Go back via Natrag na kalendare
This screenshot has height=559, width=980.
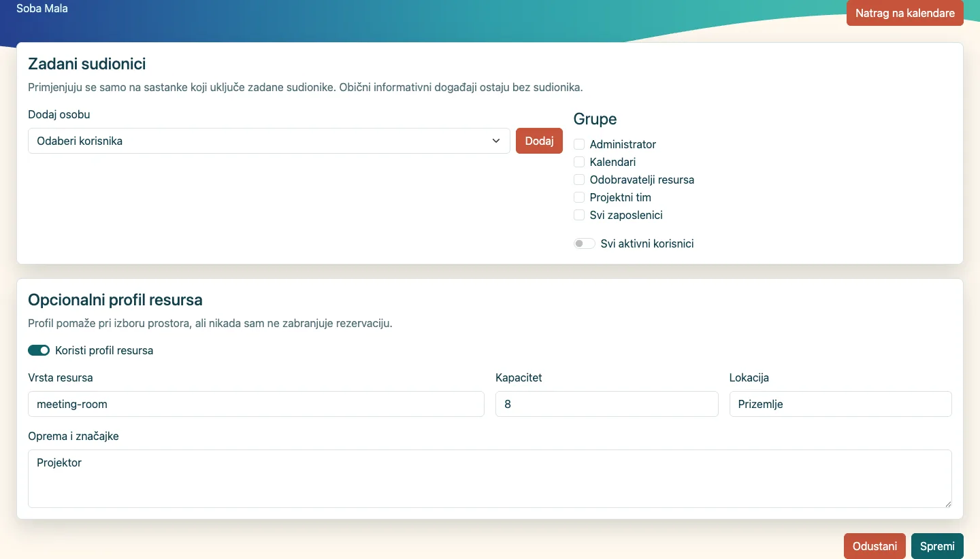[904, 13]
